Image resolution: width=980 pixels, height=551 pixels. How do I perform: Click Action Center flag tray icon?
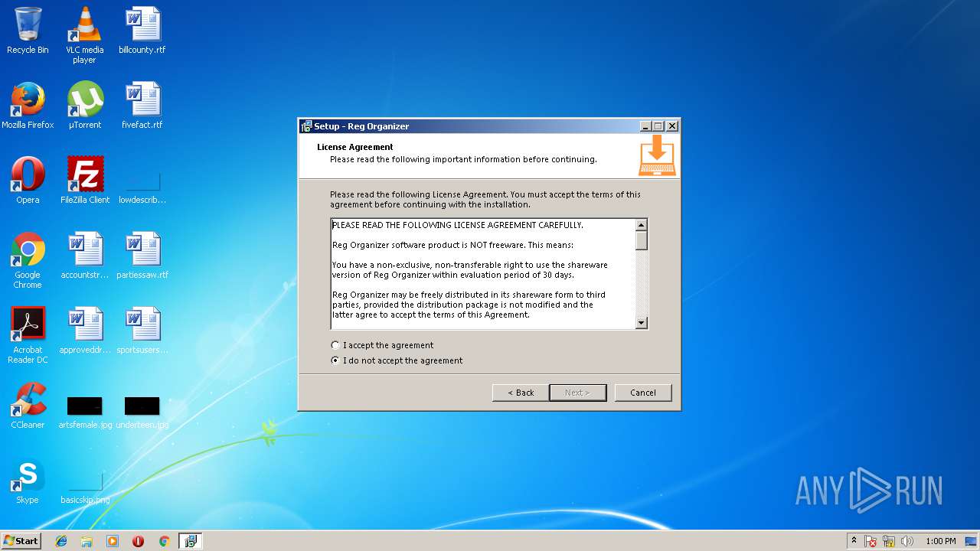click(871, 541)
